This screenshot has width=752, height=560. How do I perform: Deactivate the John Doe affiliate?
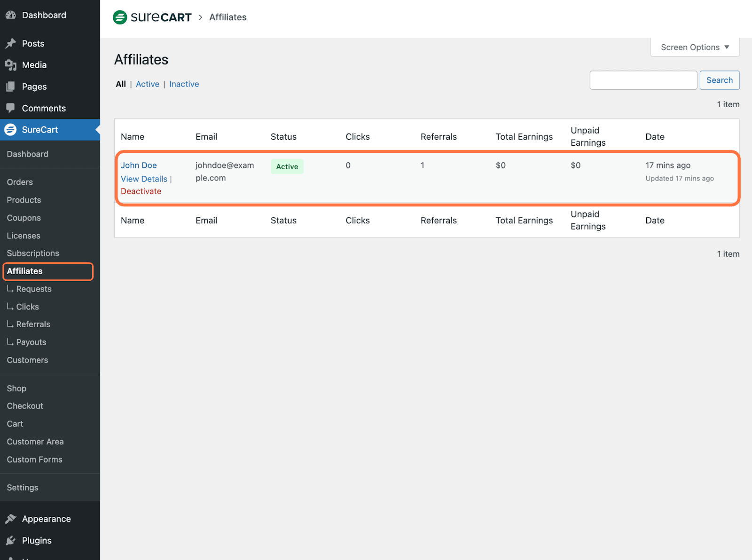141,191
